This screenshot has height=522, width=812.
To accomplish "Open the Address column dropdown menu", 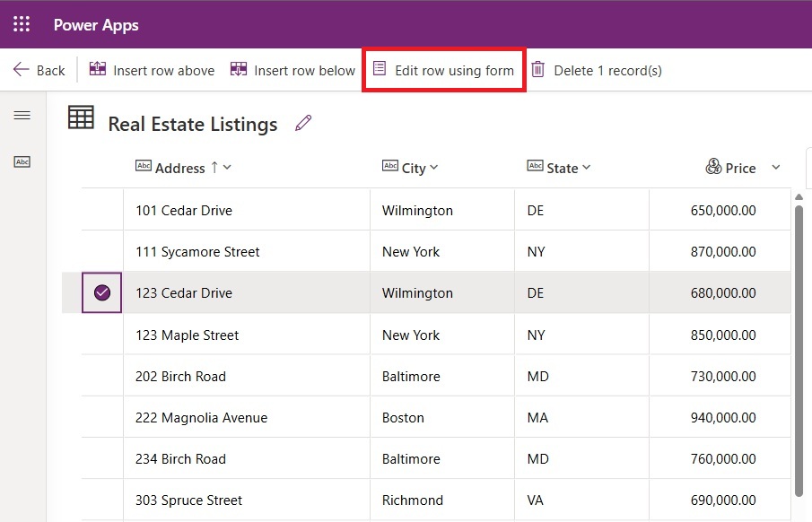I will [227, 168].
